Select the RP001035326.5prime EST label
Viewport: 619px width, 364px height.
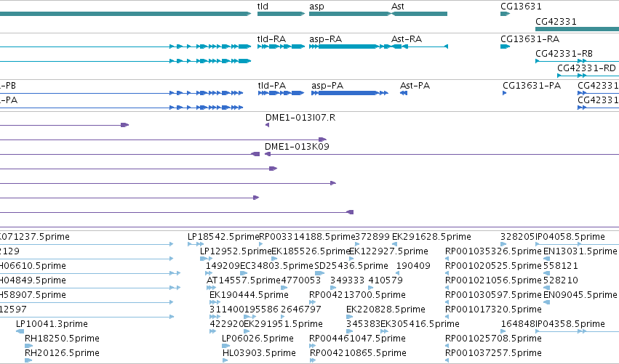(493, 251)
